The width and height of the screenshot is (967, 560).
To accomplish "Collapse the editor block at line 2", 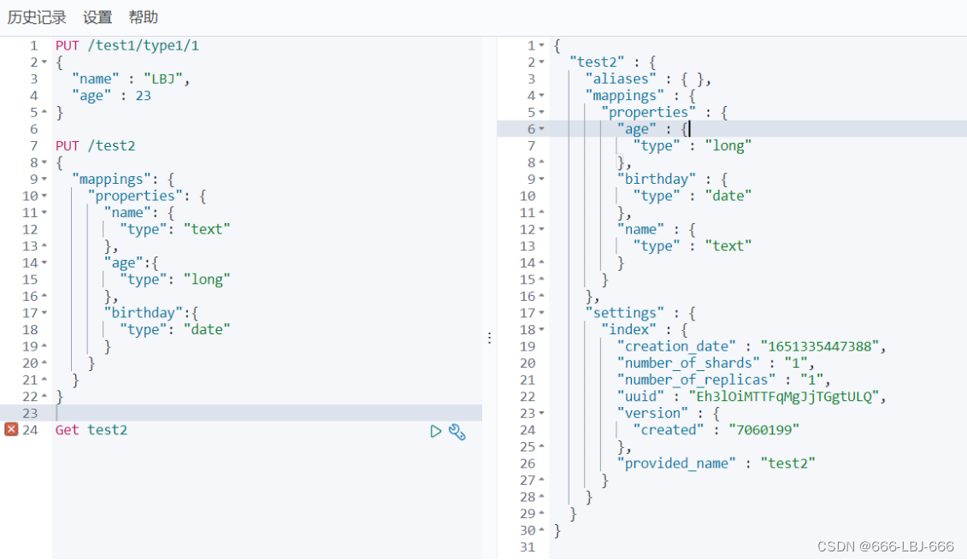I will [44, 62].
